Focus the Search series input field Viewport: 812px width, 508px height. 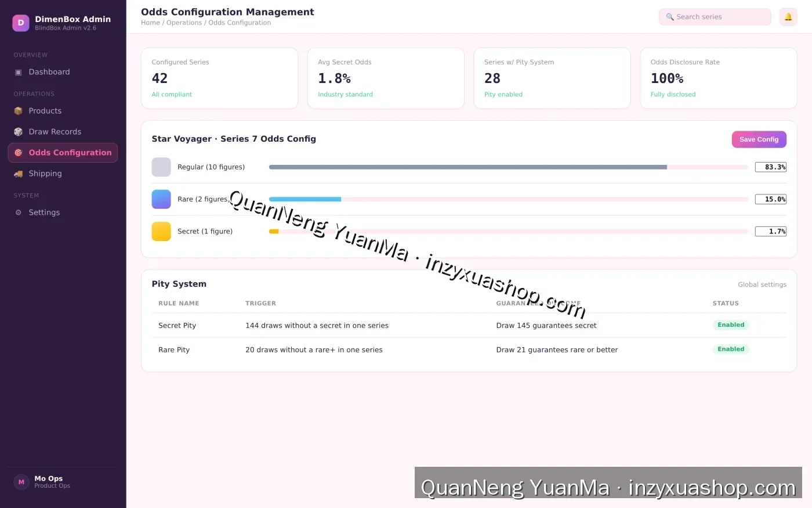tap(715, 17)
